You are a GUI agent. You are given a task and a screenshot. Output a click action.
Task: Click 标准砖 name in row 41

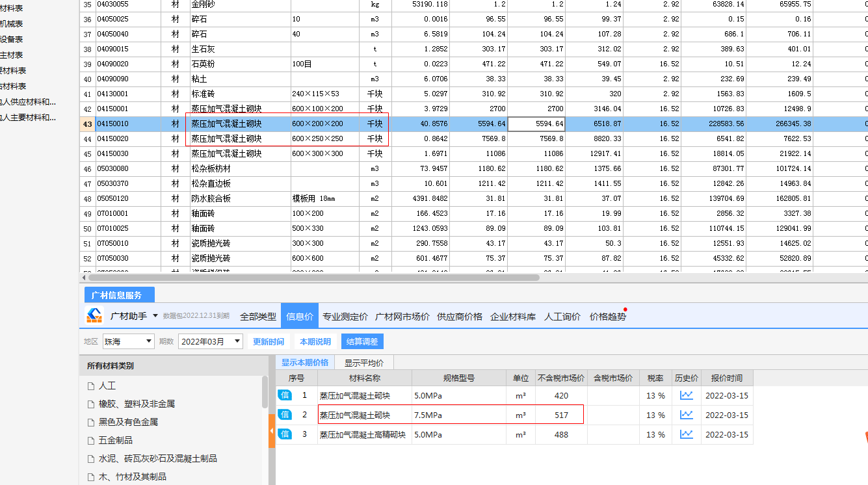[x=204, y=94]
